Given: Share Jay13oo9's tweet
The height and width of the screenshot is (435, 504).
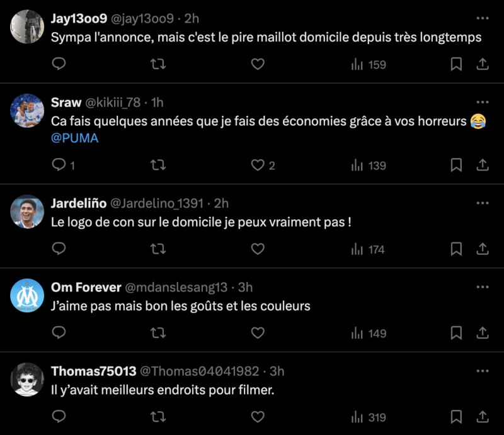Looking at the screenshot, I should 483,64.
